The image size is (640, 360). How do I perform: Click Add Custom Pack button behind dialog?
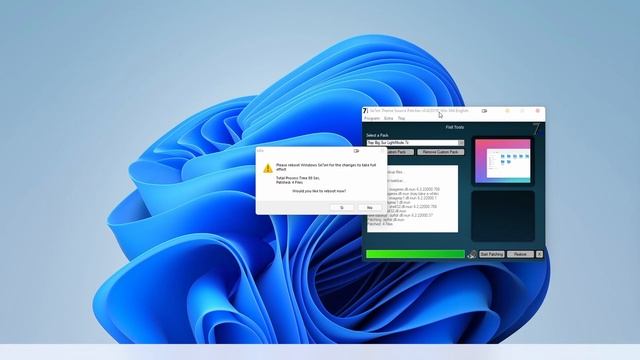point(400,152)
